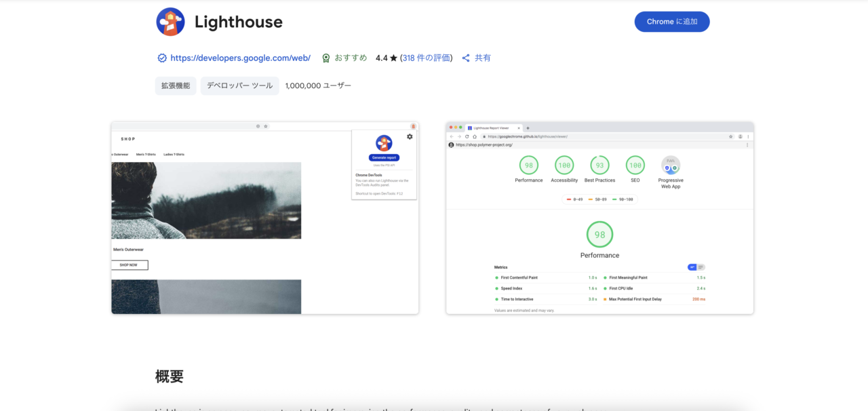Click the おすすめ featured badge
Screen dimensions: 868x411
pos(344,58)
